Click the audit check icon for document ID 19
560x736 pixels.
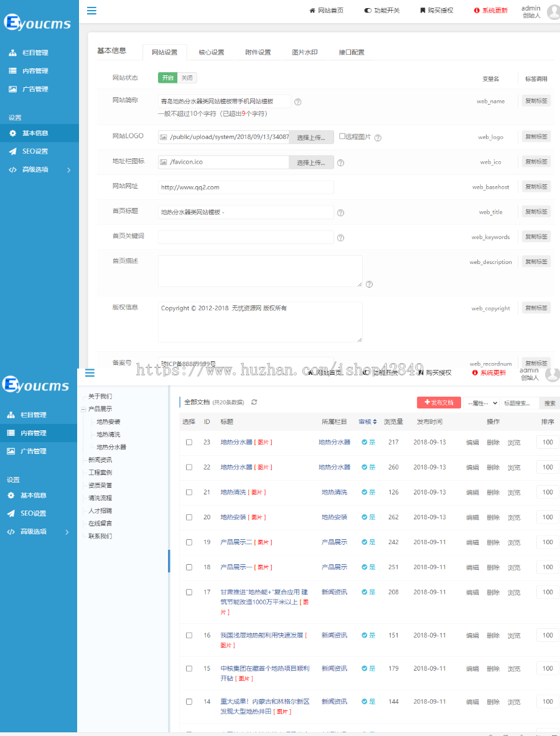point(365,542)
